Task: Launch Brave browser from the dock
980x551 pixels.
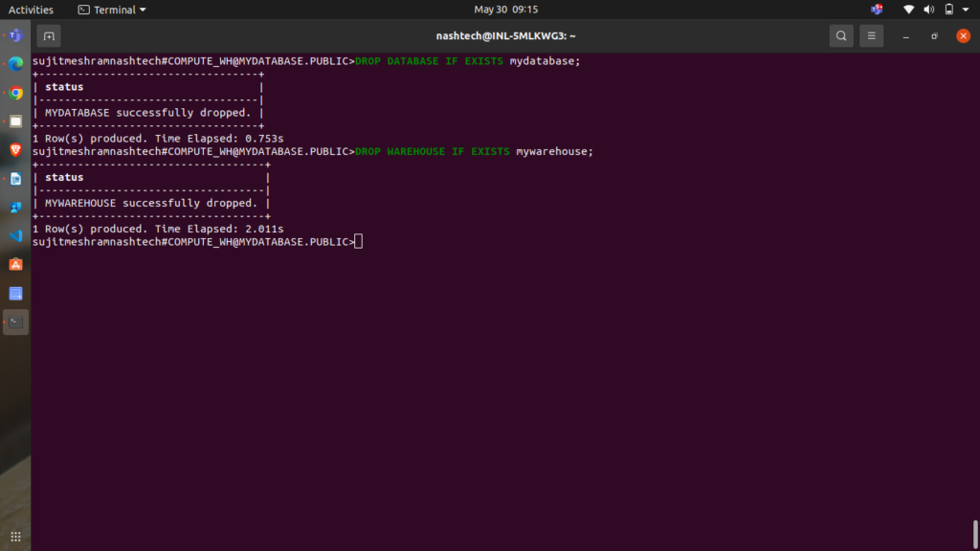Action: pos(15,150)
